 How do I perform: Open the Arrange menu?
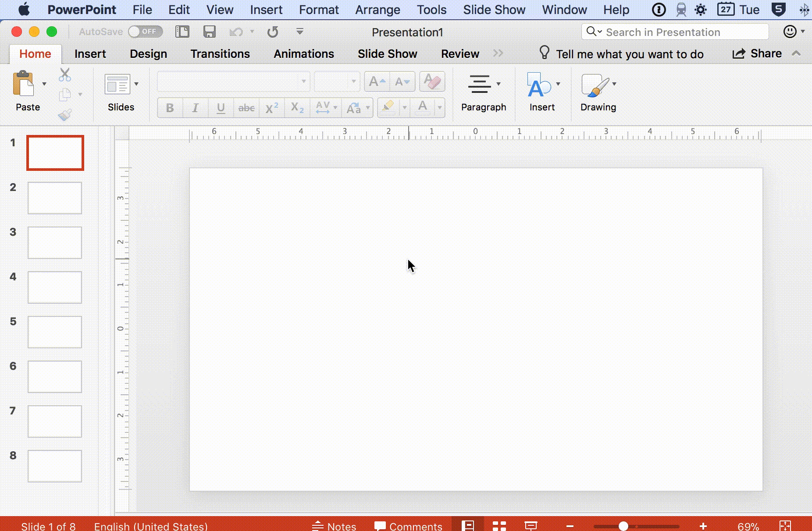pos(378,9)
